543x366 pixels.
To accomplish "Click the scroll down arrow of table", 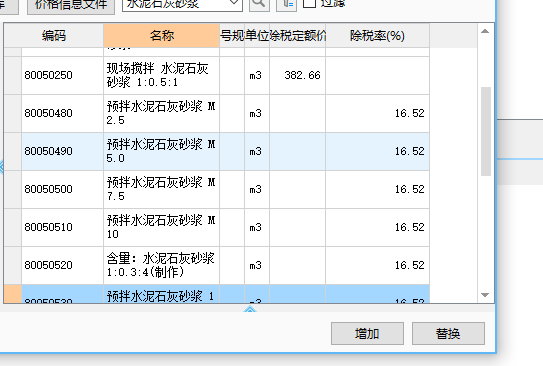I will click(x=485, y=295).
